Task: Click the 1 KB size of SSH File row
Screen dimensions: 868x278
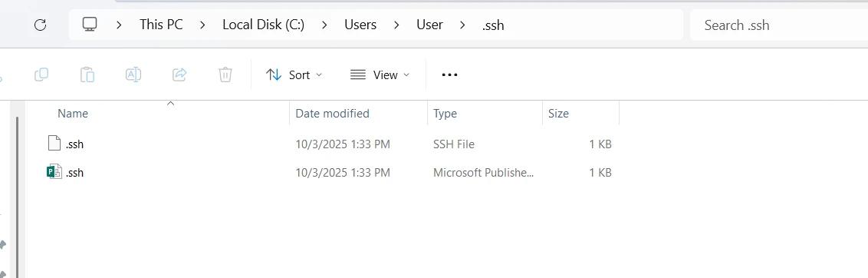Action: pos(600,144)
